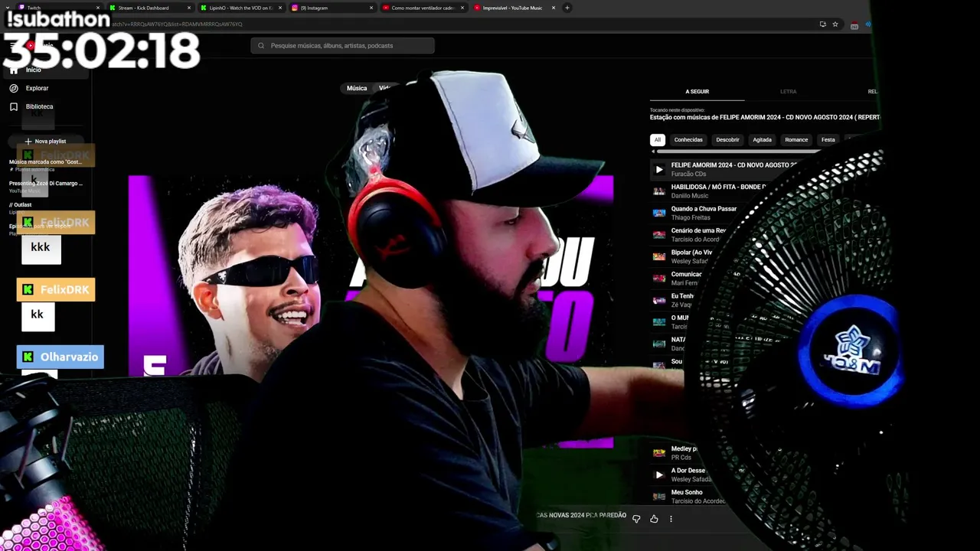Select the Conhecidas filter chip
980x551 pixels.
point(688,140)
